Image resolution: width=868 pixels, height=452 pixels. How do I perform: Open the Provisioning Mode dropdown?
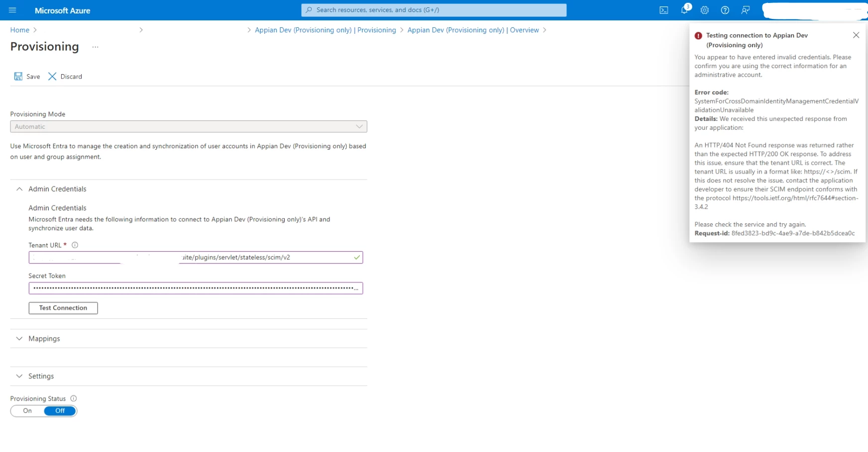pyautogui.click(x=189, y=127)
